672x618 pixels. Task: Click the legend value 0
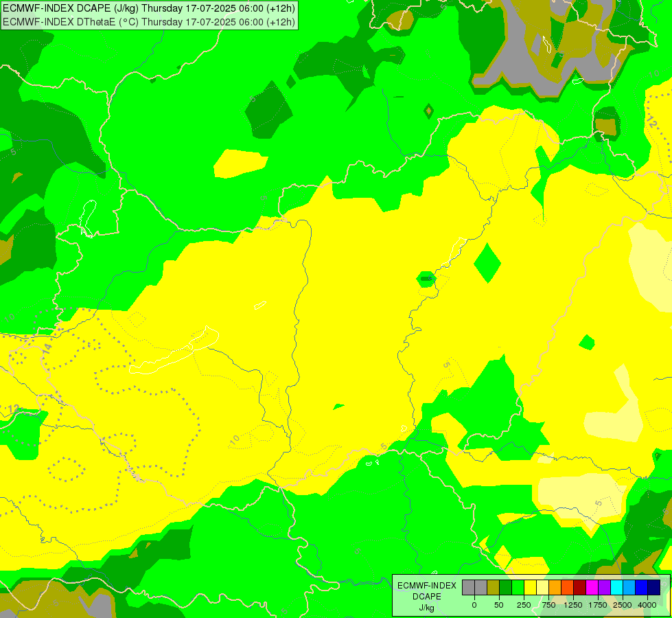(x=474, y=605)
